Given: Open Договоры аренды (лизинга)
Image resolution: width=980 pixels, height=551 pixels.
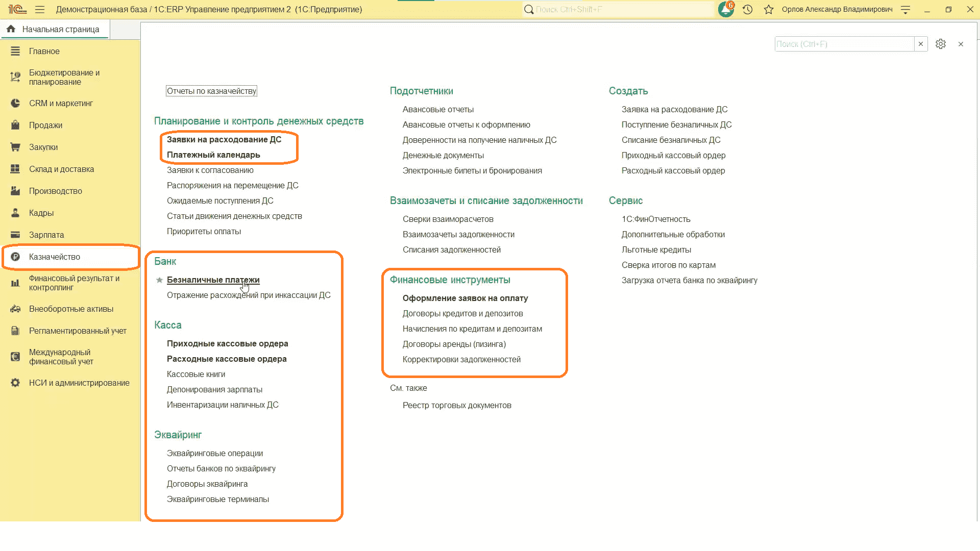Looking at the screenshot, I should 454,344.
